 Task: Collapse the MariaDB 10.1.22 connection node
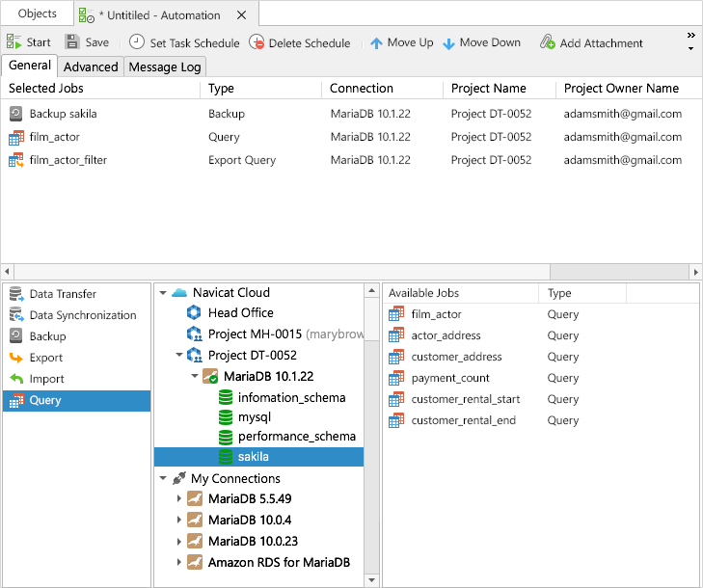point(195,376)
